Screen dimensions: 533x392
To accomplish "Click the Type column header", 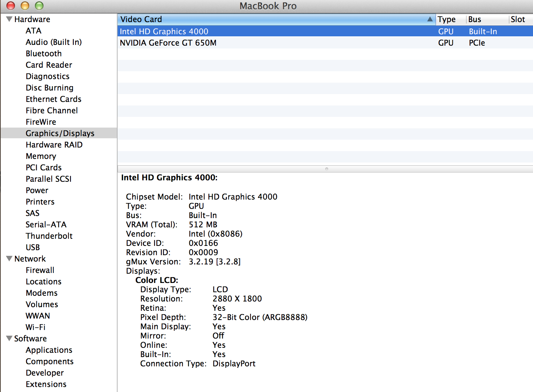I will (451, 19).
